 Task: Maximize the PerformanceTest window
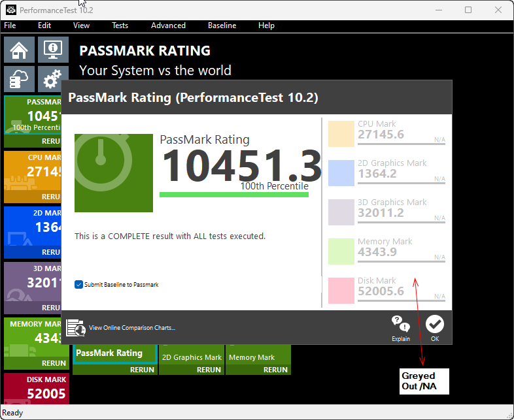pos(468,10)
